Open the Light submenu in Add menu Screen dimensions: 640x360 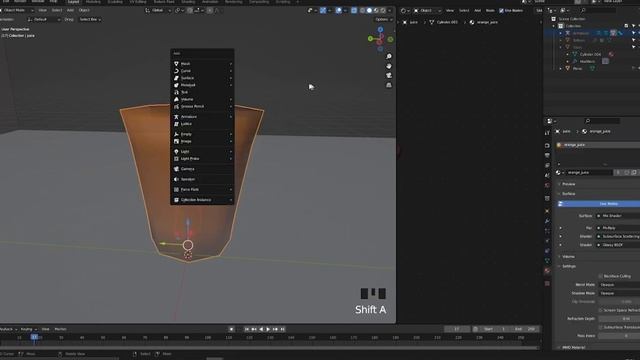pos(202,151)
